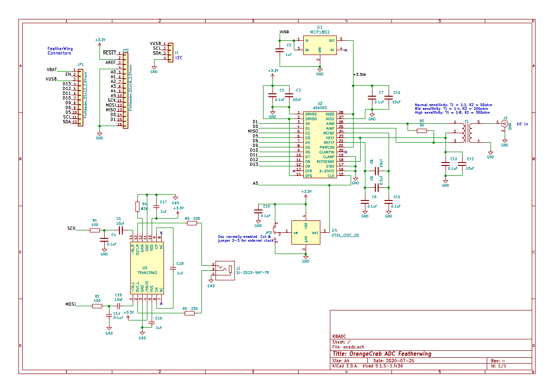
Task: Select capacitor C5 10uf on SCK line
Action: point(121,230)
